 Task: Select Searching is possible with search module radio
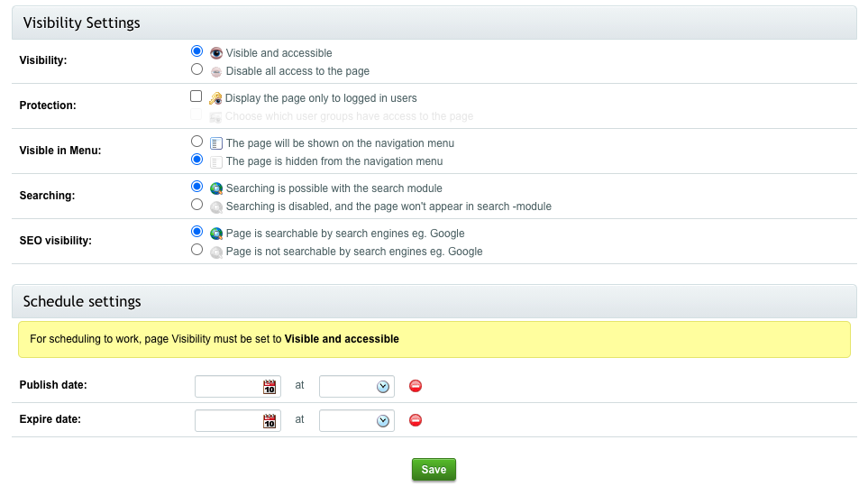(196, 186)
